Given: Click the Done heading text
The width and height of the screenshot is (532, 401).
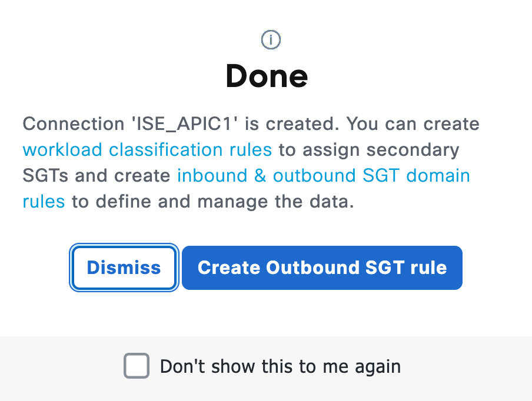Looking at the screenshot, I should point(266,76).
